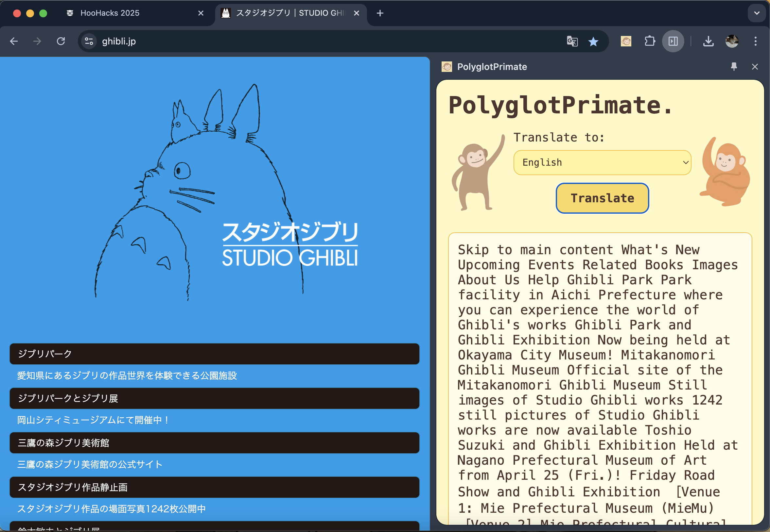Screen dimensions: 770x532
Task: Open the English language dropdown
Action: pos(602,163)
